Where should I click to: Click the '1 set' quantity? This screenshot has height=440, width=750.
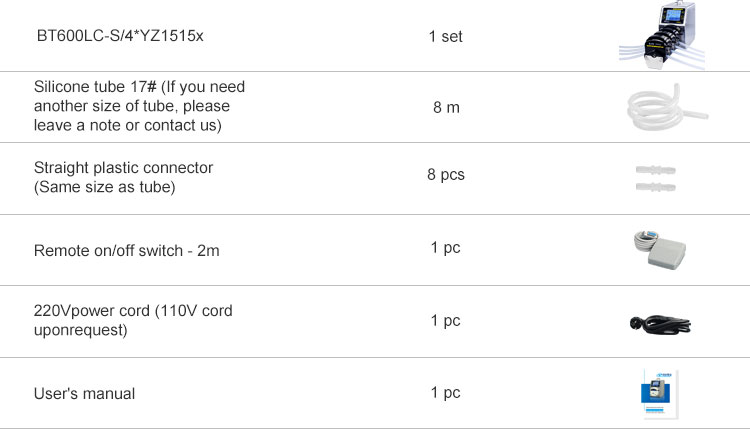446,36
